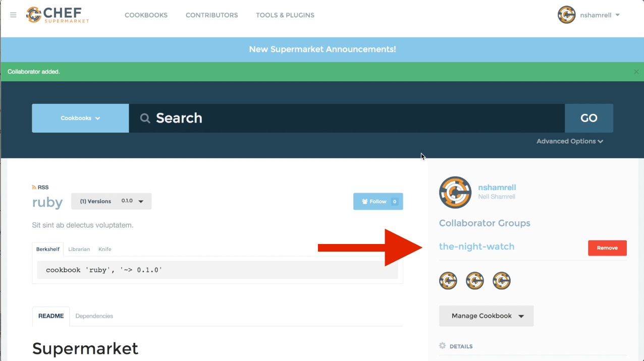This screenshot has width=644, height=361.
Task: Open the Manage Cookbook dropdown
Action: pos(486,316)
